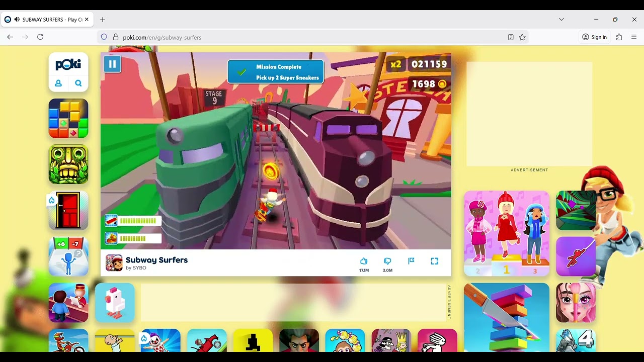Open the browser hamburger menu
Image resolution: width=644 pixels, height=362 pixels.
[634, 37]
